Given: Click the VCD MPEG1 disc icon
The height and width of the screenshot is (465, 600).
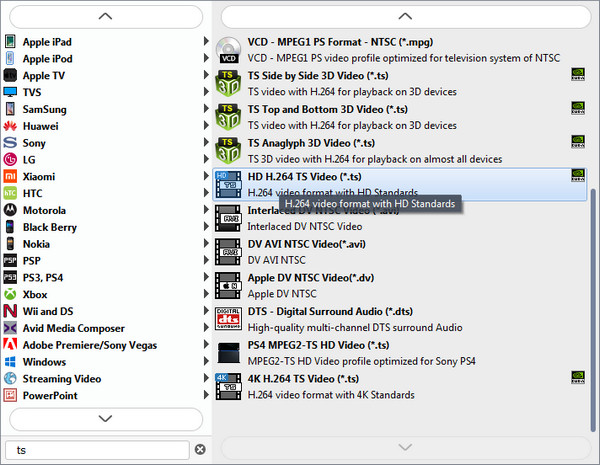Looking at the screenshot, I should (229, 51).
